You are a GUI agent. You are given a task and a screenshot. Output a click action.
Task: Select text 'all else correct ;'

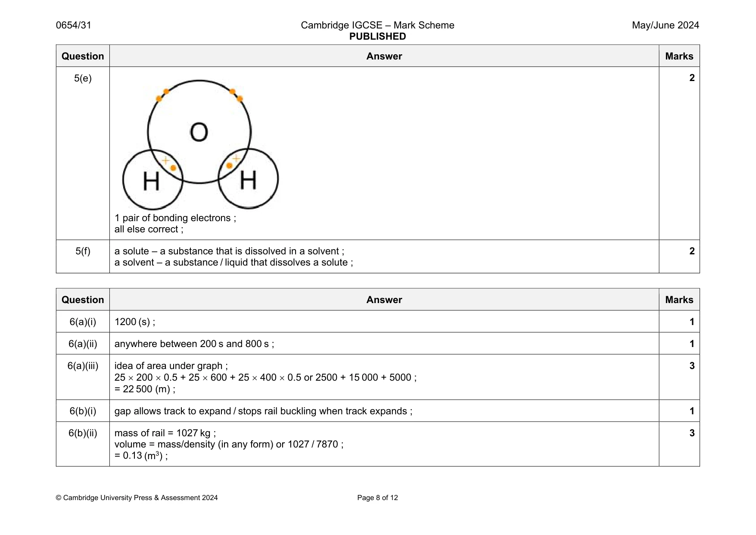click(x=149, y=229)
